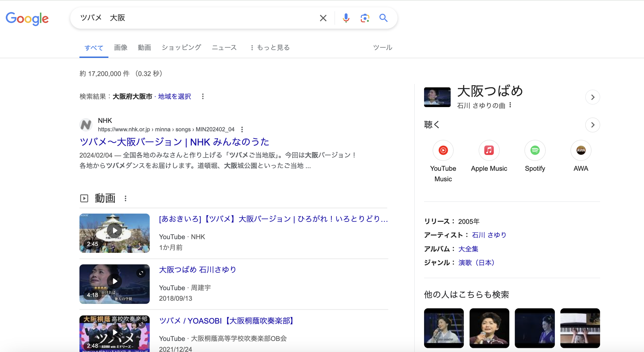Image resolution: width=644 pixels, height=352 pixels.
Task: Open YouTube Music listening option
Action: coord(443,150)
